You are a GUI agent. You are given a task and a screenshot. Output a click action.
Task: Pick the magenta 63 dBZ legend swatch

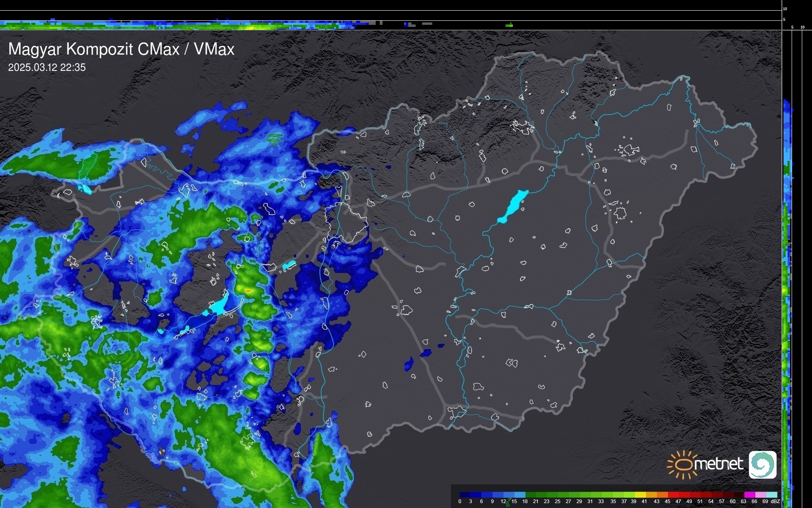coord(749,495)
